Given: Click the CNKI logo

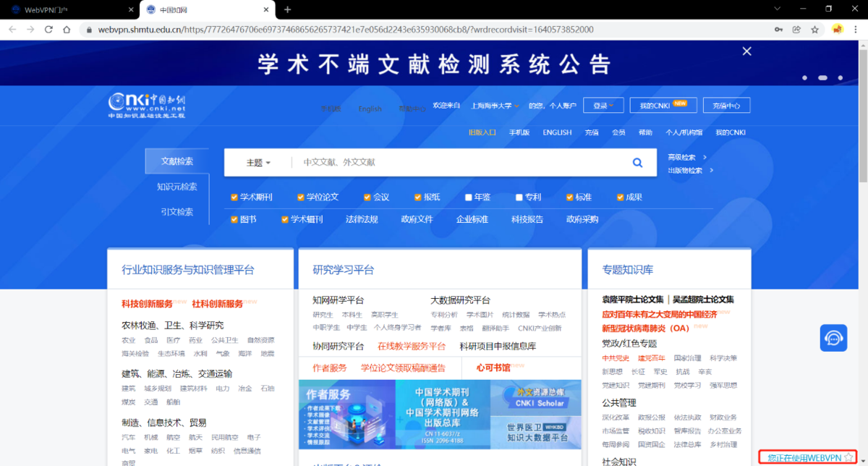Looking at the screenshot, I should [x=147, y=105].
